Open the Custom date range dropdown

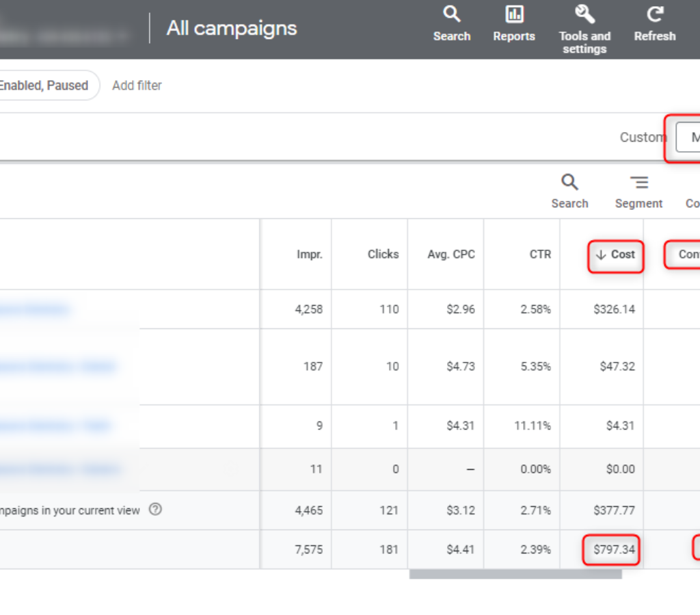pos(688,138)
